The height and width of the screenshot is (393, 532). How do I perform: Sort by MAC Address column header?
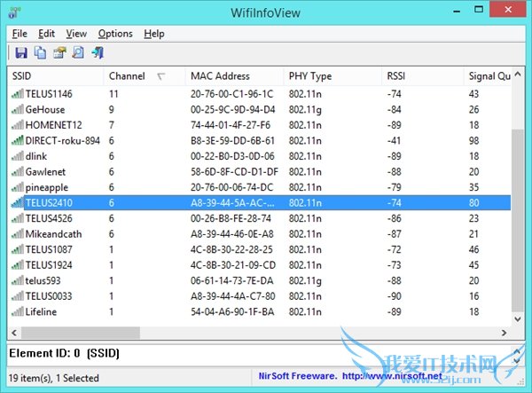(x=234, y=76)
